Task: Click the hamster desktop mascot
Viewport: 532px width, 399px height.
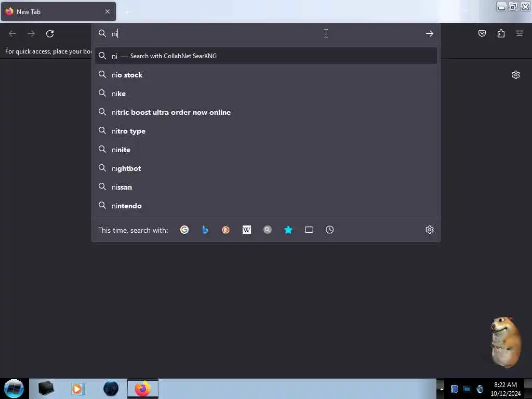Action: coord(506,342)
